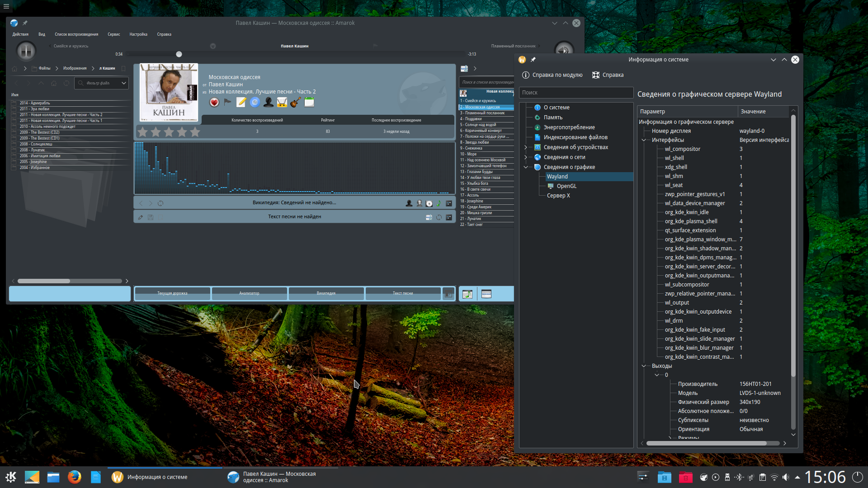Reload the Wikipedia applet
868x488 pixels.
pyautogui.click(x=160, y=203)
